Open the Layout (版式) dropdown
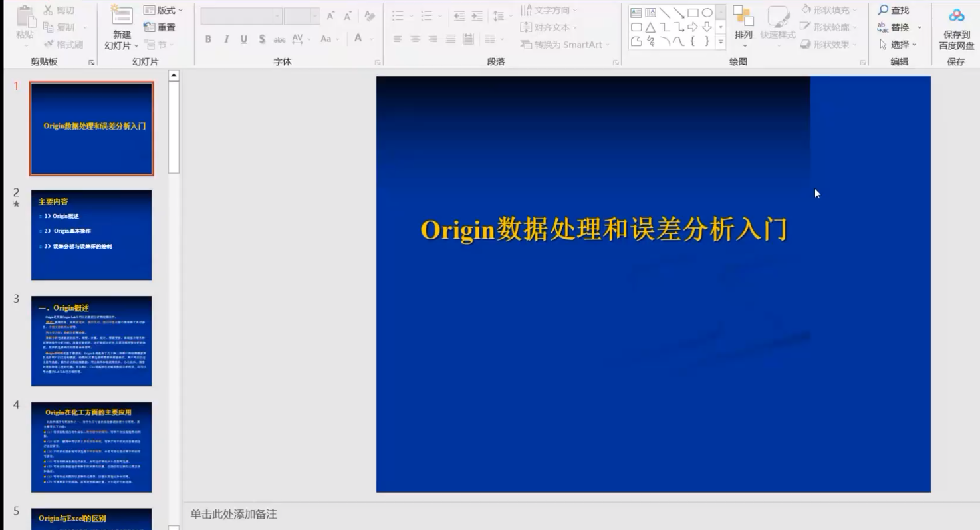 [164, 10]
